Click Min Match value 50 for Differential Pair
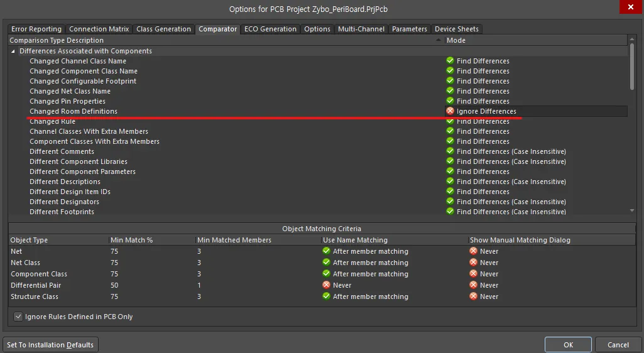644x353 pixels. click(114, 285)
